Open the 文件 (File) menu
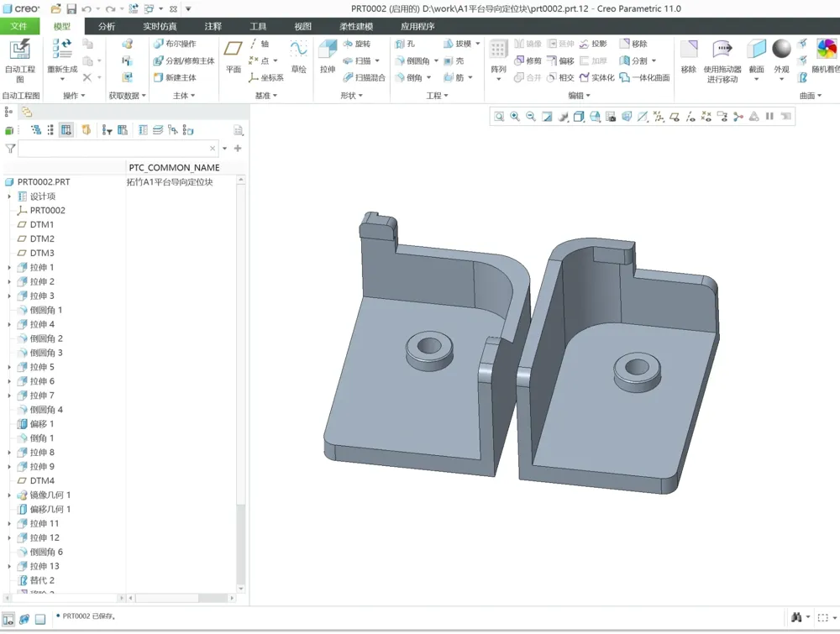 pyautogui.click(x=19, y=26)
